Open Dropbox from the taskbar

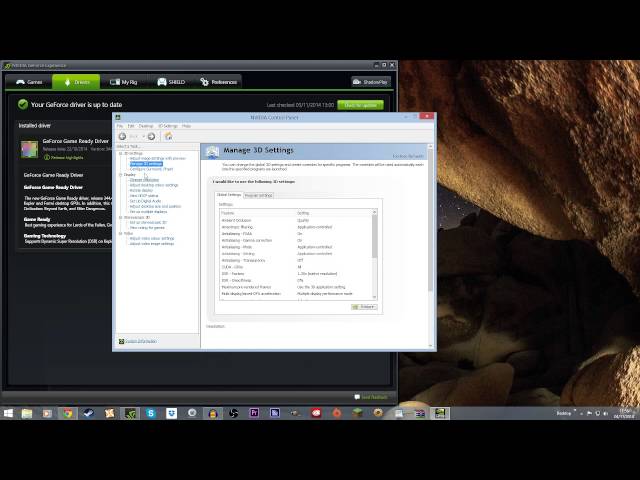tap(171, 413)
